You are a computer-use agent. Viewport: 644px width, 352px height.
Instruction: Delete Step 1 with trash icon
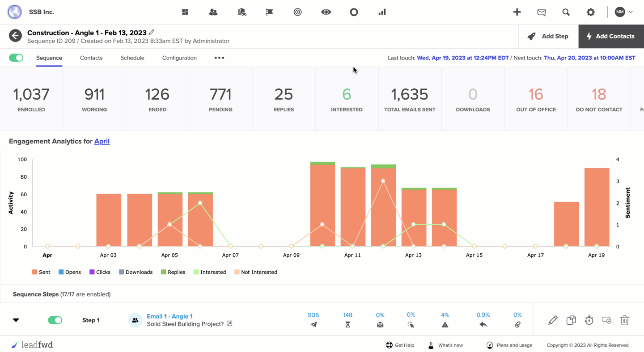coord(625,320)
